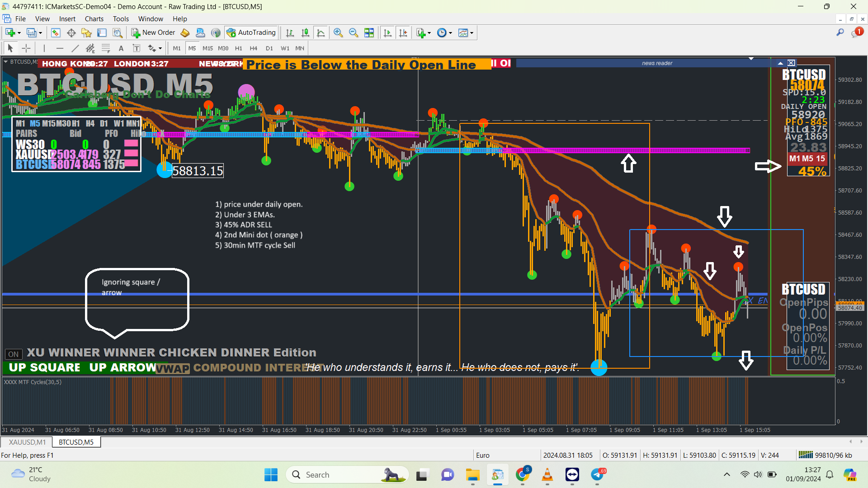Image resolution: width=868 pixels, height=488 pixels.
Task: Click the magenta swatch beside XAUUSD row
Action: pyautogui.click(x=131, y=153)
